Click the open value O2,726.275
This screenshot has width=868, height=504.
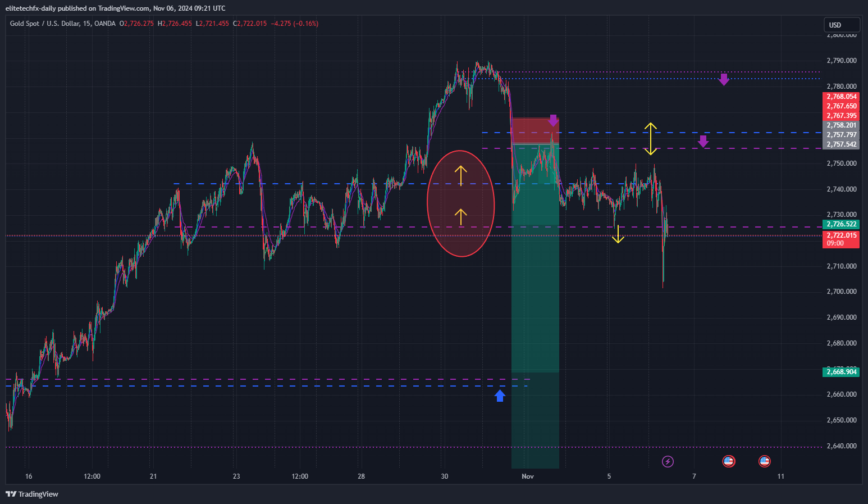[x=136, y=24]
